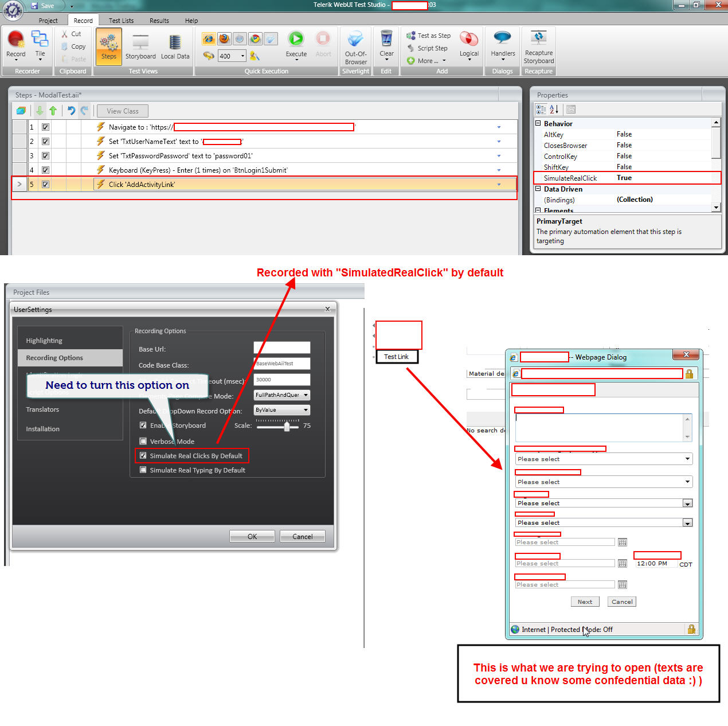Toggle checkbox of step 3 TxtPasswordPassword
The height and width of the screenshot is (726, 728).
pos(45,156)
